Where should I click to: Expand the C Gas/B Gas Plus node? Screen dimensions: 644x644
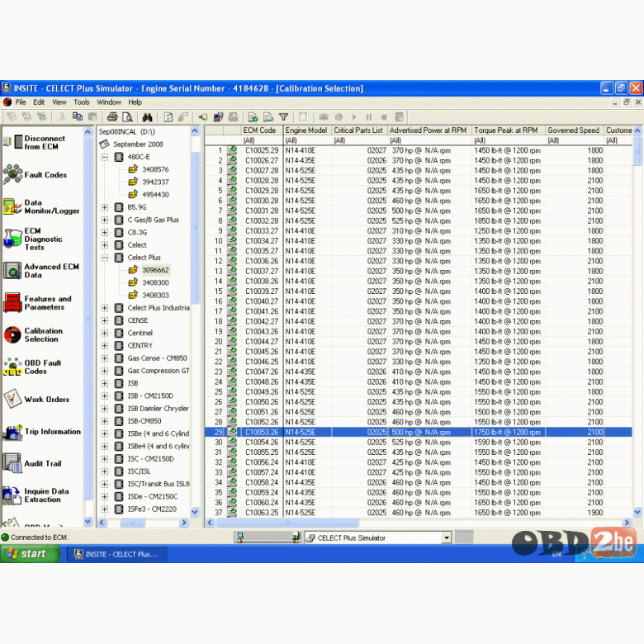(105, 220)
